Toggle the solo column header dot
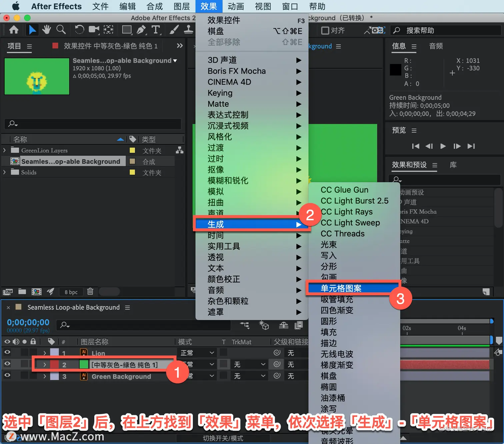The image size is (504, 444). pyautogui.click(x=24, y=342)
